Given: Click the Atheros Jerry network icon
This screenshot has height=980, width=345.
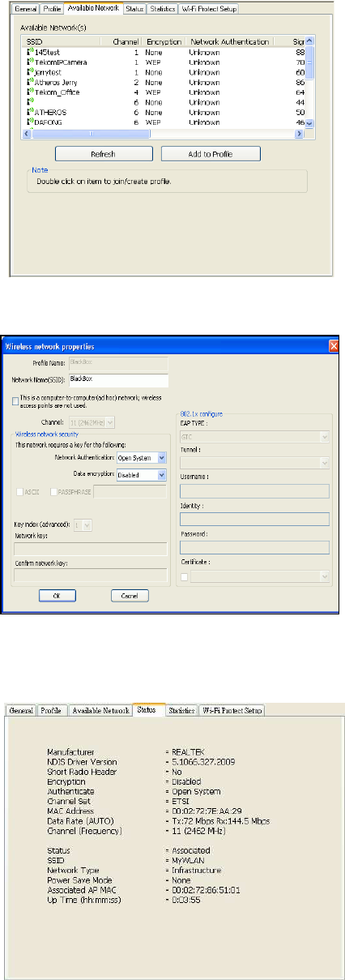Looking at the screenshot, I should 29,82.
